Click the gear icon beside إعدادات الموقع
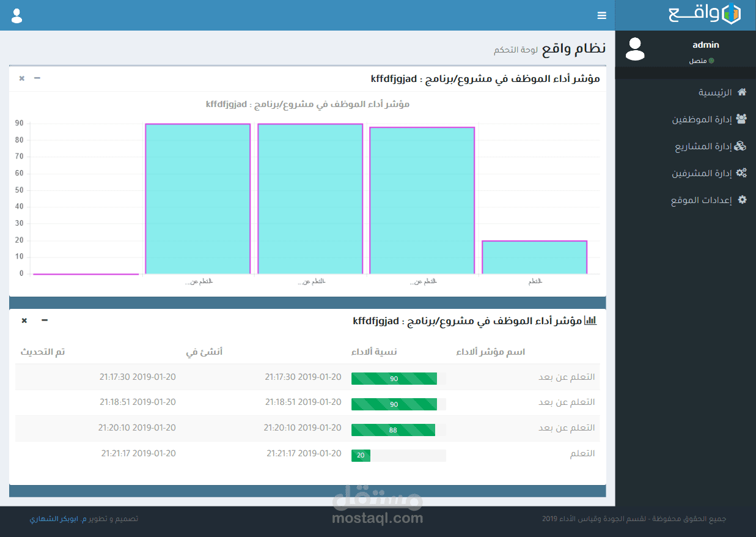 tap(743, 200)
